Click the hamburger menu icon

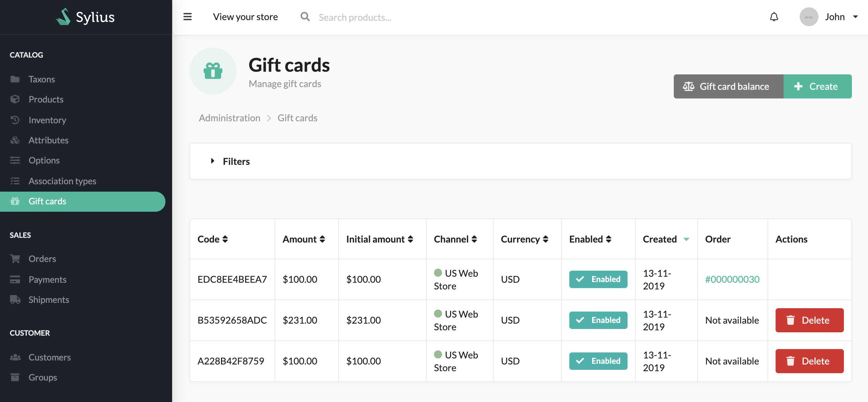click(188, 17)
